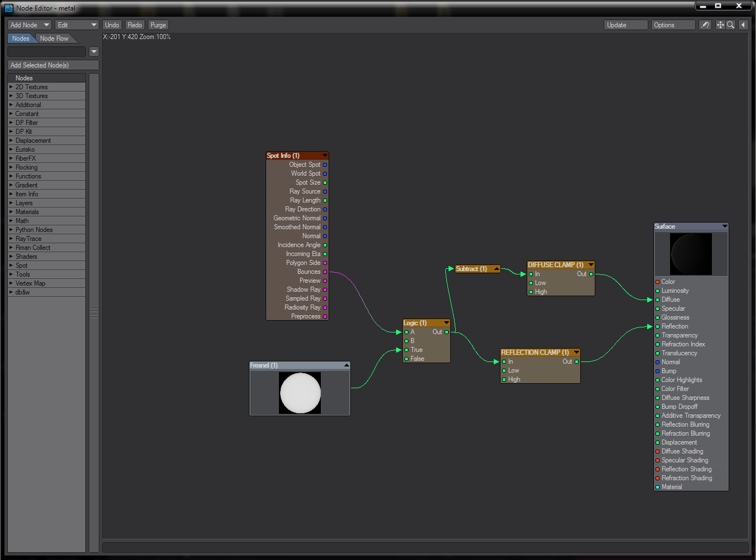The height and width of the screenshot is (560, 756).
Task: Select the Nodes tab
Action: (21, 38)
